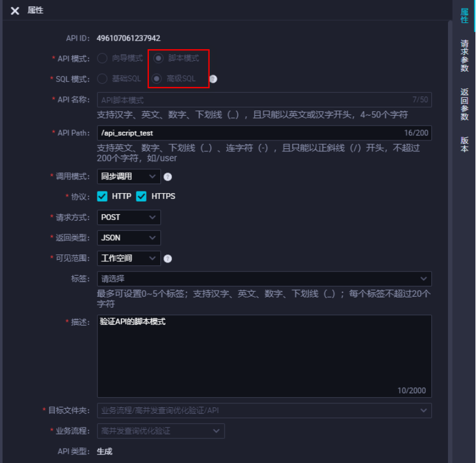
Task: Close the 属性 properties panel
Action: coord(15,10)
